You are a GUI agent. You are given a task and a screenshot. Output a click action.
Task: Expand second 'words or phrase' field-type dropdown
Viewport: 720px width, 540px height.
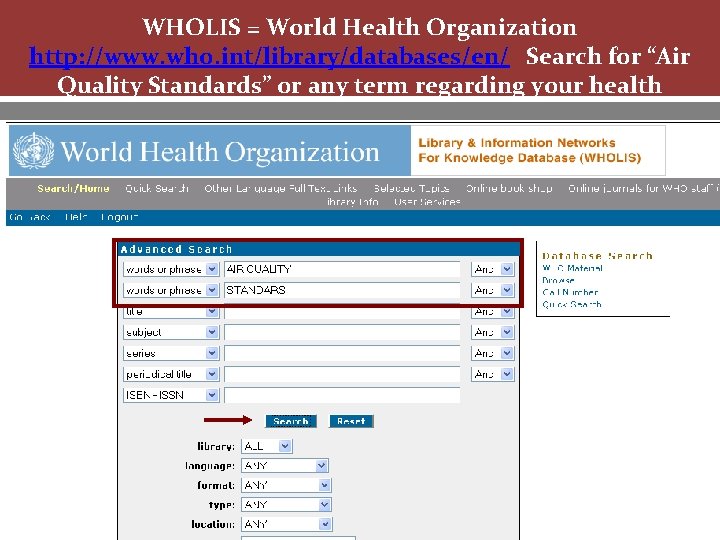click(171, 290)
